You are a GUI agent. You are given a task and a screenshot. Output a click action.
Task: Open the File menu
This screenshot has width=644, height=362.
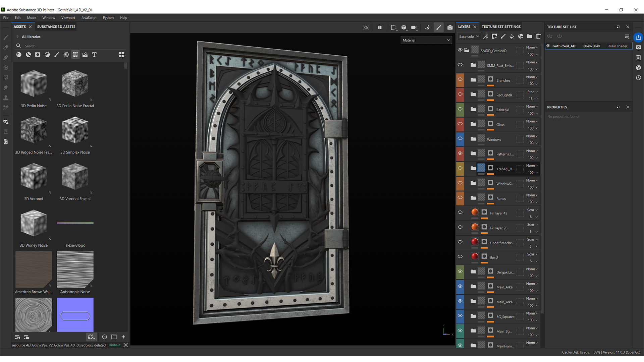(x=6, y=18)
